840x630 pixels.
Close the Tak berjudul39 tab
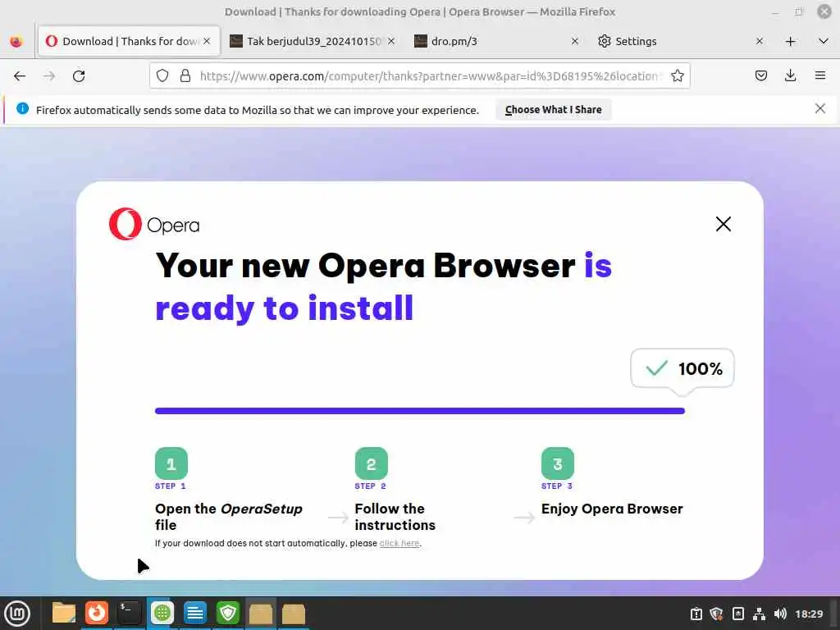coord(391,41)
